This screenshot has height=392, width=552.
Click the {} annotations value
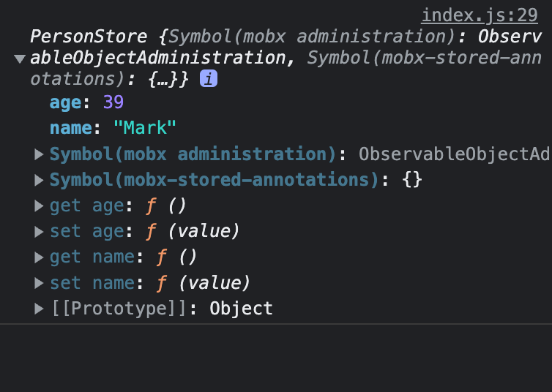coord(412,180)
